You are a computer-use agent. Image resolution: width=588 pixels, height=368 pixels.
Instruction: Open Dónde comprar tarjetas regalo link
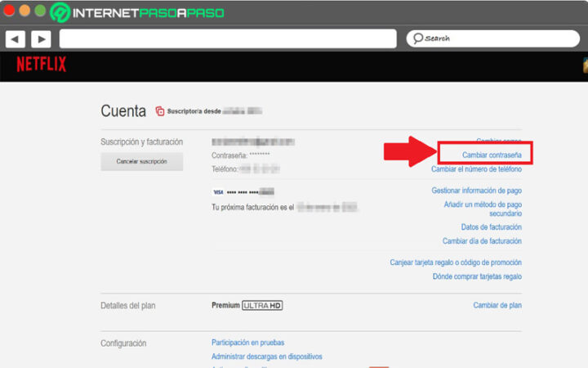pos(477,276)
